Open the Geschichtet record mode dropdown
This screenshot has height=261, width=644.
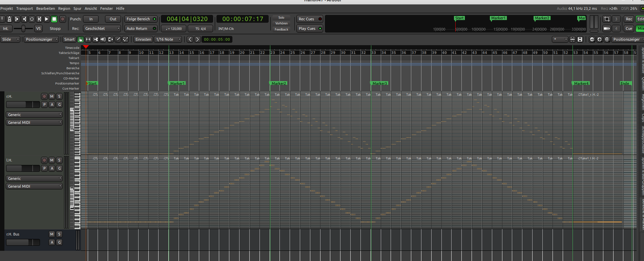[x=102, y=29]
